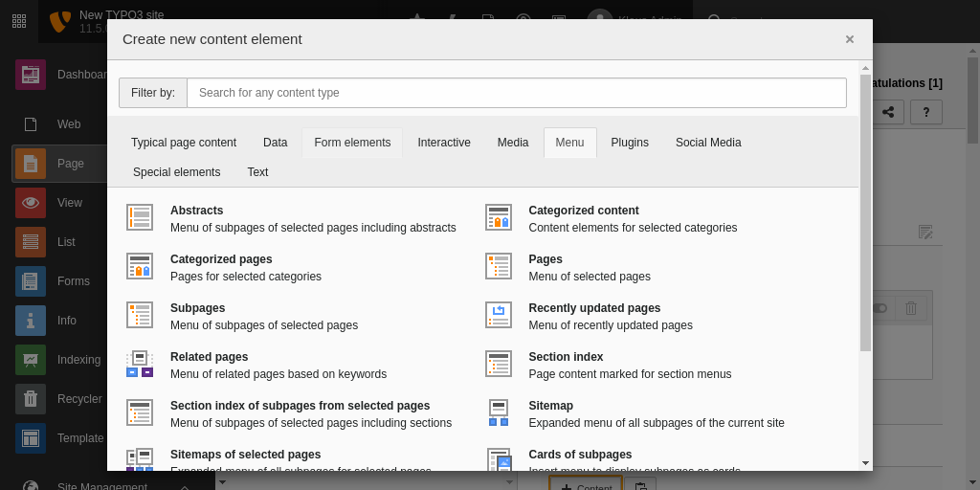The height and width of the screenshot is (490, 980).
Task: Open the Dashboard module icon
Action: pos(31,75)
